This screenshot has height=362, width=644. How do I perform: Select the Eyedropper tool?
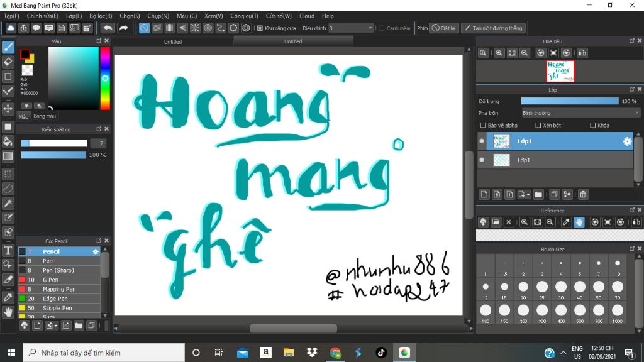8,297
